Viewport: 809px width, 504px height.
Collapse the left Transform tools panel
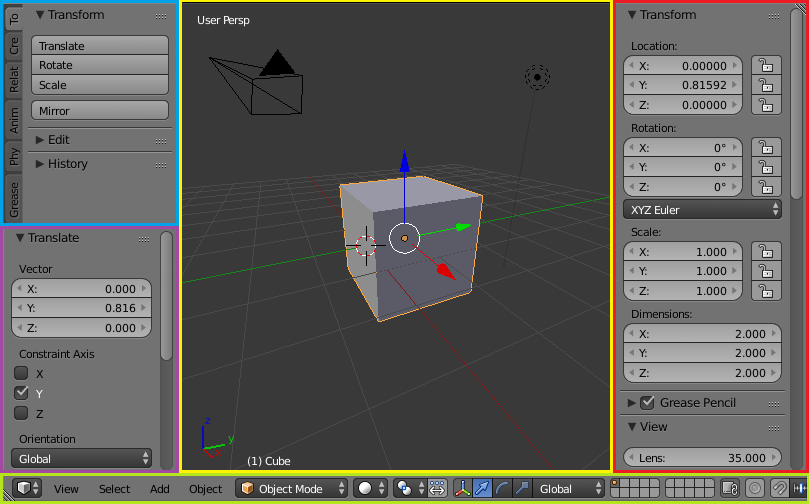tap(40, 15)
